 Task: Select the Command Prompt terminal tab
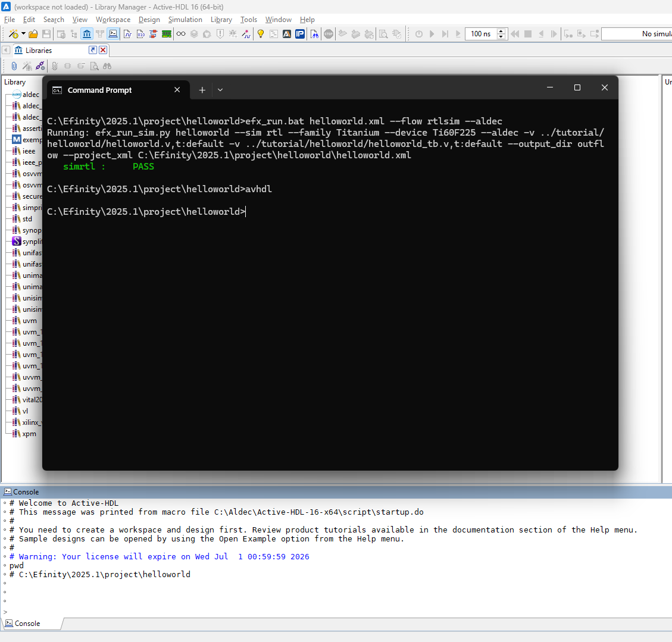(118, 90)
